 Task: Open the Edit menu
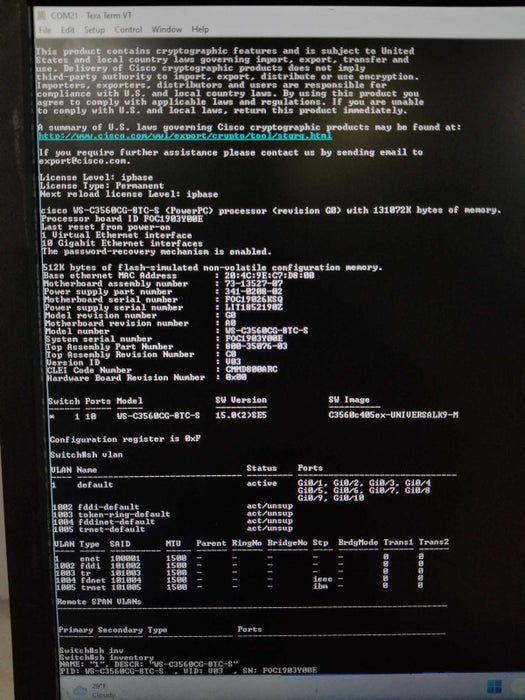click(x=67, y=29)
